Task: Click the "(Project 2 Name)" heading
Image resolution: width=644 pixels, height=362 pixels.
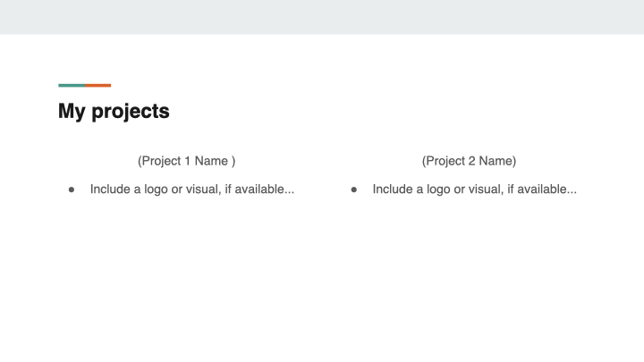Action: point(469,161)
